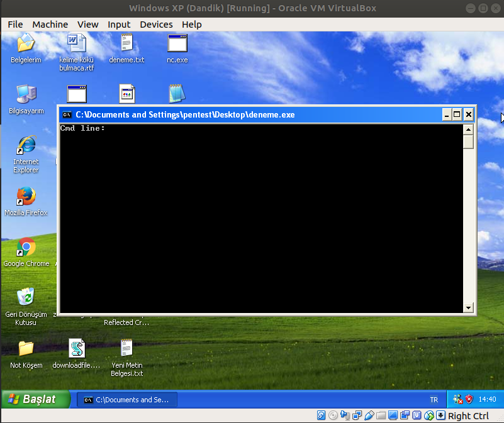Select the downloadfile script icon
Image resolution: width=504 pixels, height=423 pixels.
[77, 348]
